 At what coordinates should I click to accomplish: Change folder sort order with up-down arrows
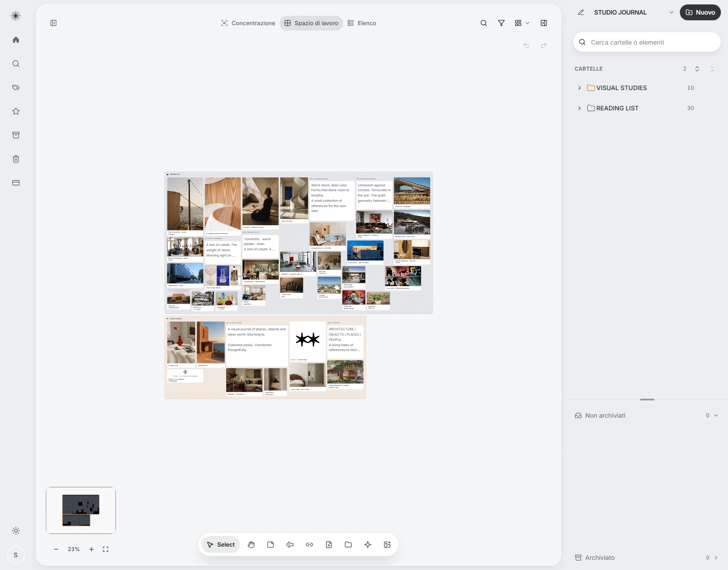click(x=697, y=69)
